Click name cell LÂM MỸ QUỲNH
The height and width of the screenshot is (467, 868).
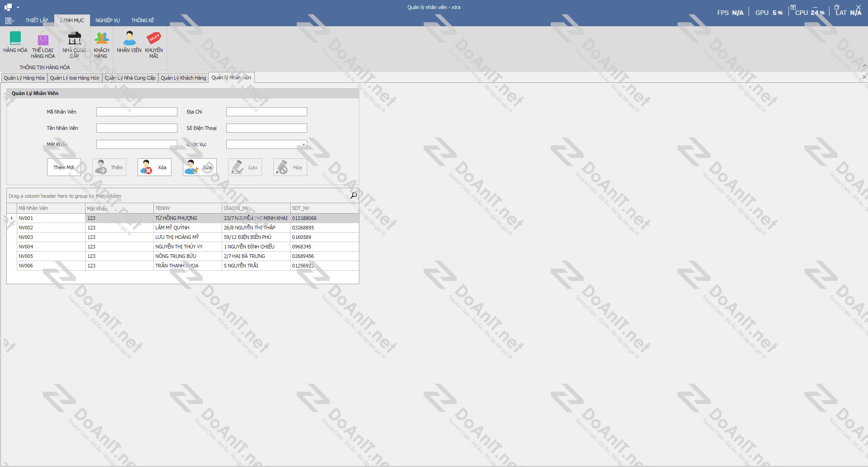[x=188, y=228]
